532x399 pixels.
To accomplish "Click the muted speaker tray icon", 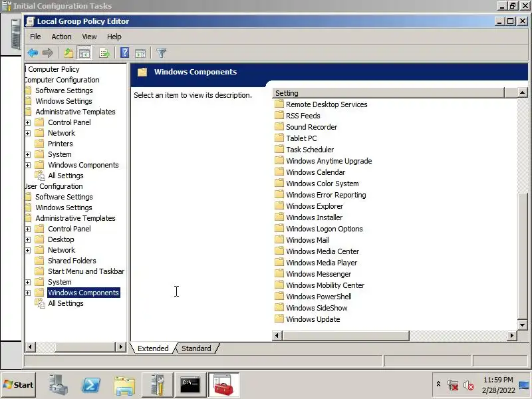I will click(x=469, y=385).
